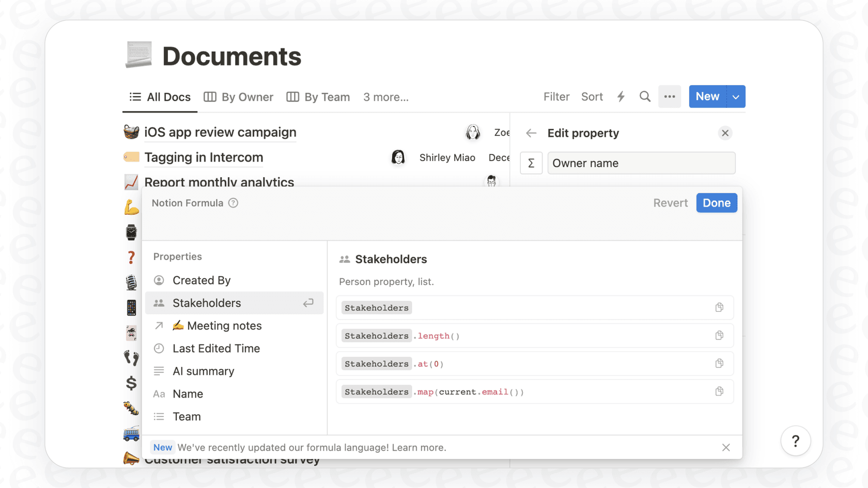868x488 pixels.
Task: Open the help question mark bubble
Action: coord(796,441)
